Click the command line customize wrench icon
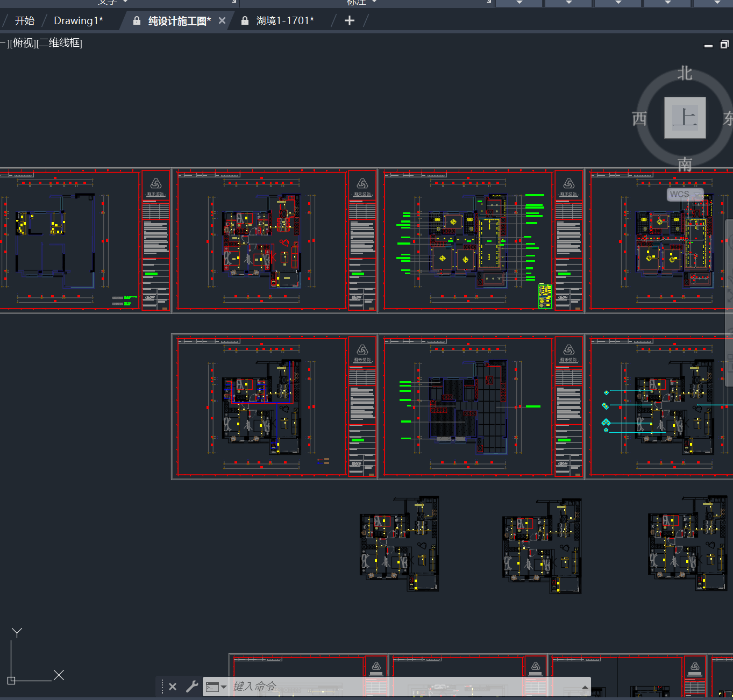Screen dimensions: 733x700 (x=192, y=687)
